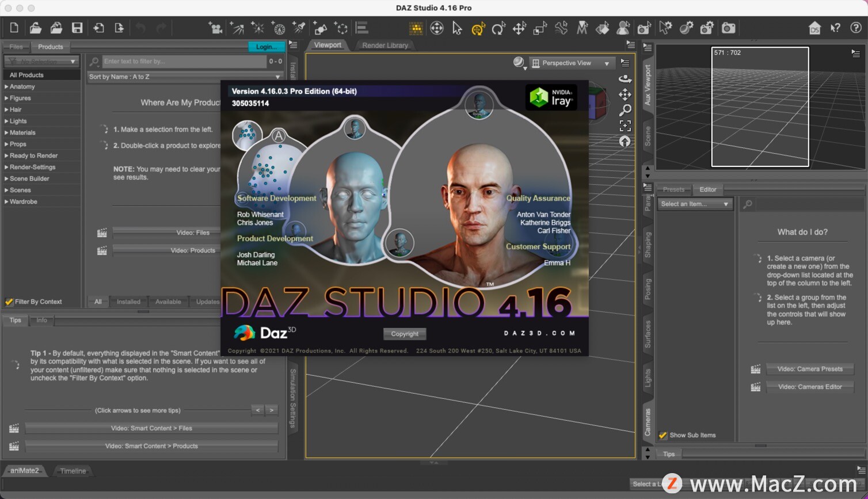
Task: Select the ActivePose bone tool
Action: coord(561,28)
